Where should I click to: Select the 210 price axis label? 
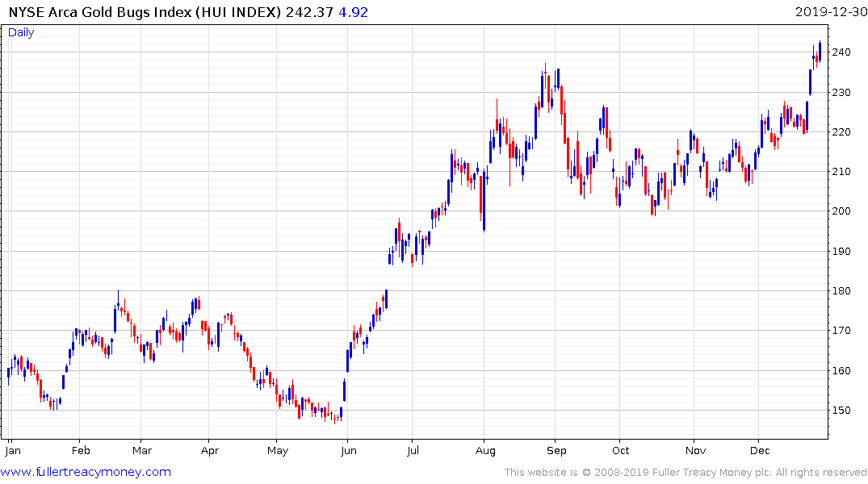click(x=841, y=172)
